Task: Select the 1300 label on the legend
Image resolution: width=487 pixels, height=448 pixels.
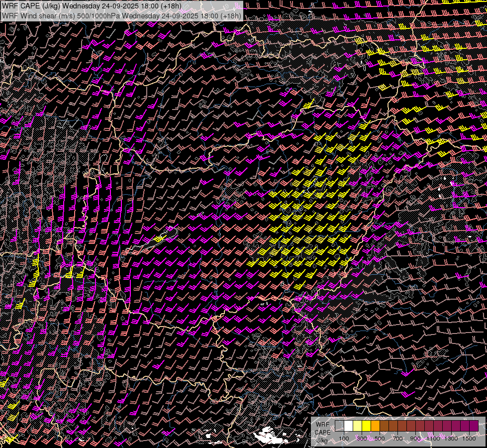Action: pos(451,439)
